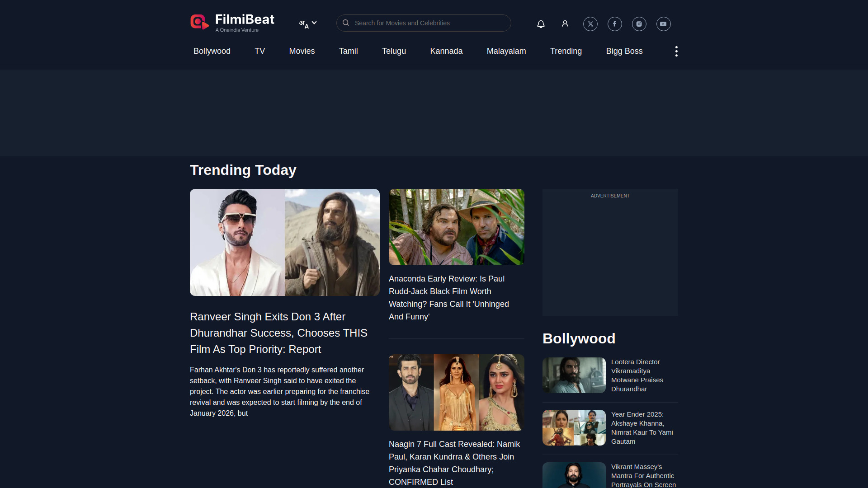
Task: Open the Ranveer Singh Don 3 exit article
Action: (x=278, y=333)
